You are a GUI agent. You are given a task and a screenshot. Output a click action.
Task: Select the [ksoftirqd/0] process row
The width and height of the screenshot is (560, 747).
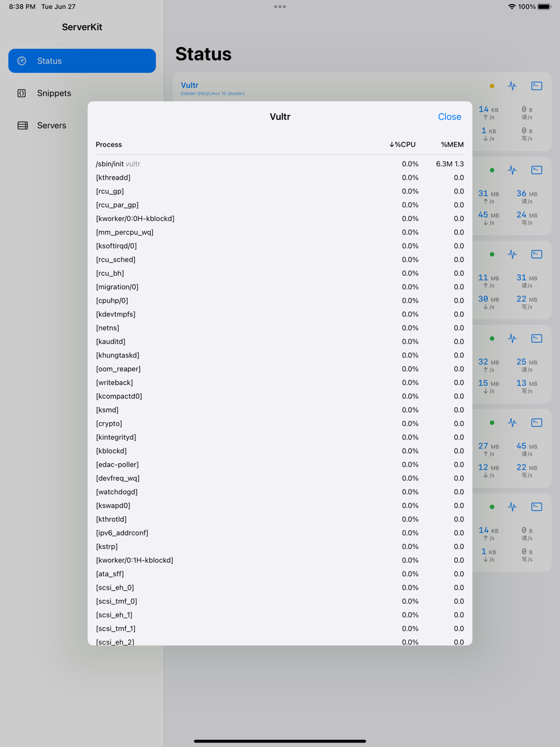(280, 246)
